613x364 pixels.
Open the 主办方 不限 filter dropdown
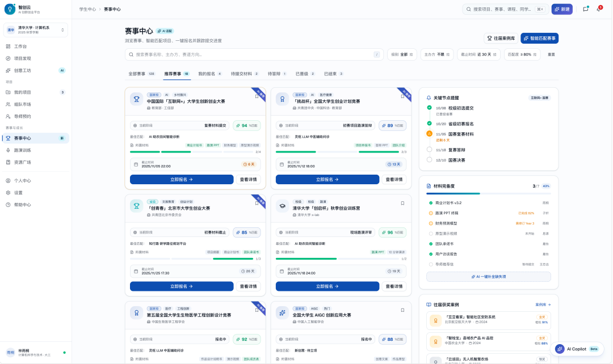pyautogui.click(x=436, y=54)
